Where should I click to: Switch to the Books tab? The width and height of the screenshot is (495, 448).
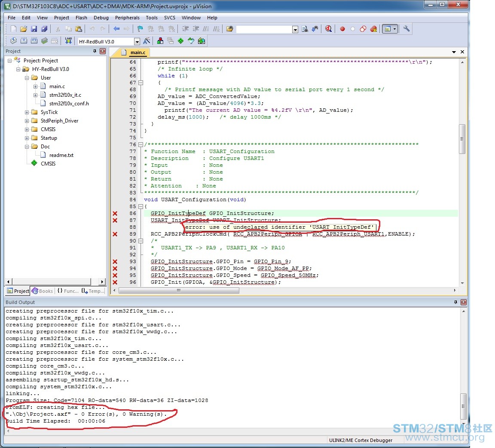coord(43,291)
